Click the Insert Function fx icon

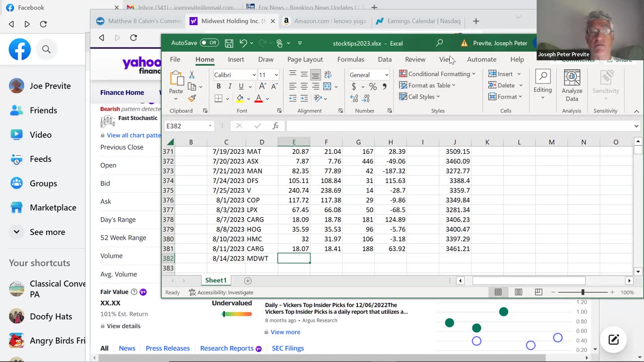click(x=275, y=126)
